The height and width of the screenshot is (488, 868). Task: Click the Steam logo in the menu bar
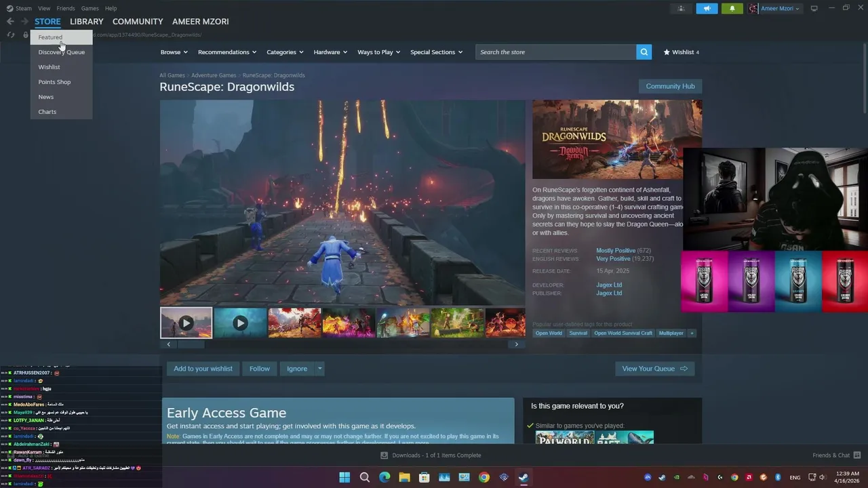pyautogui.click(x=9, y=8)
